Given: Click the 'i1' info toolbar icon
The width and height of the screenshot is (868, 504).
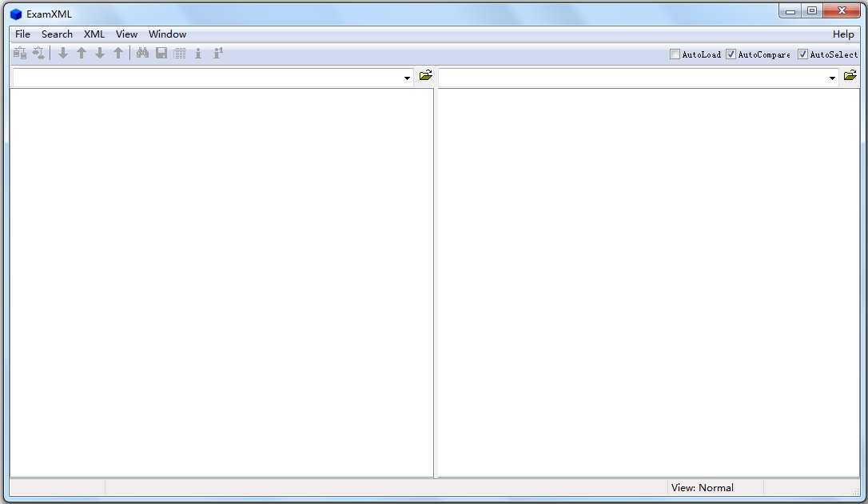Looking at the screenshot, I should click(218, 53).
